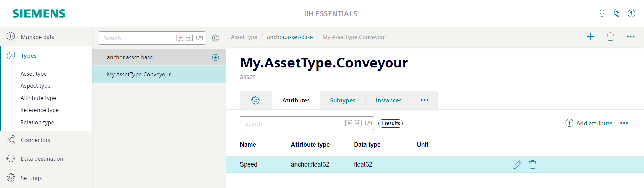644x188 pixels.
Task: Open Relation type submenu entry
Action: (37, 122)
